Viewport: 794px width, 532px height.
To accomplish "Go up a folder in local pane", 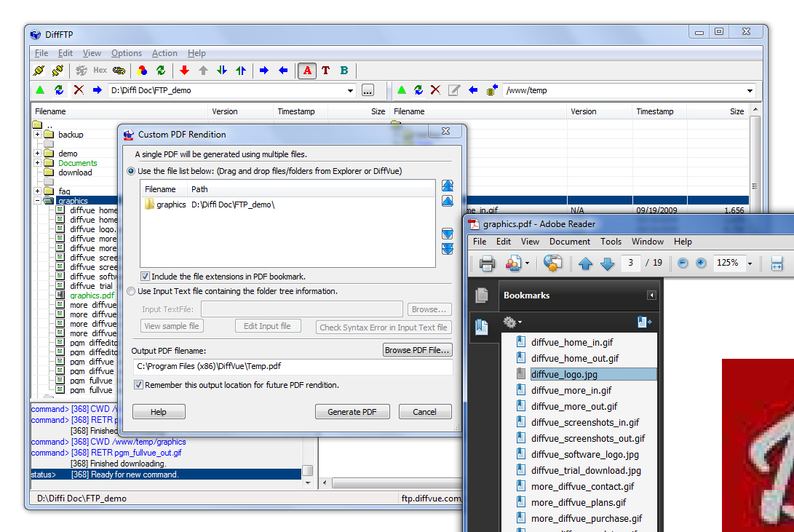I will [x=41, y=90].
